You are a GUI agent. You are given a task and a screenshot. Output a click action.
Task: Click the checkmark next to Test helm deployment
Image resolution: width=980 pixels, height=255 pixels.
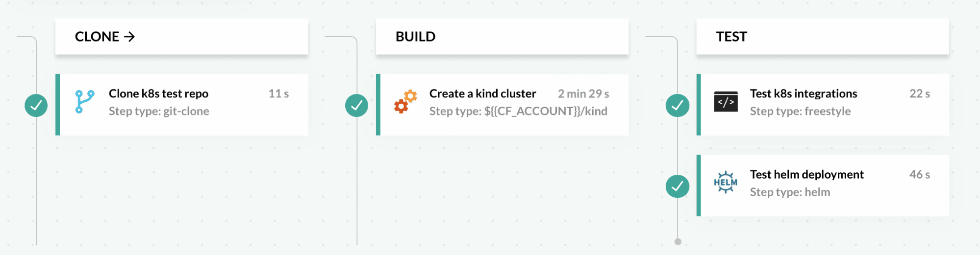[677, 186]
